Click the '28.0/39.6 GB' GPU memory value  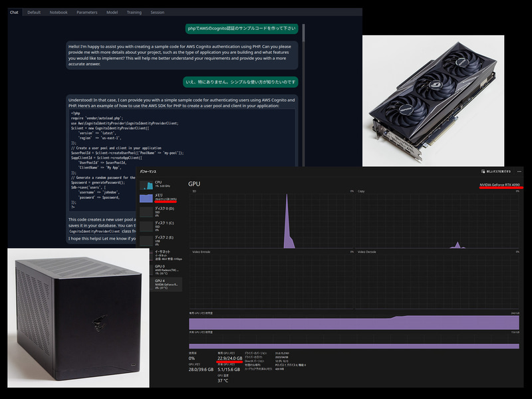pyautogui.click(x=201, y=370)
